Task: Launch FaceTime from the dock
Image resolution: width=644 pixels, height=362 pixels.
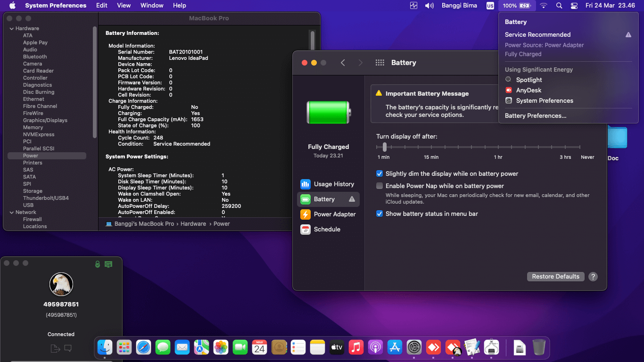Action: 240,348
